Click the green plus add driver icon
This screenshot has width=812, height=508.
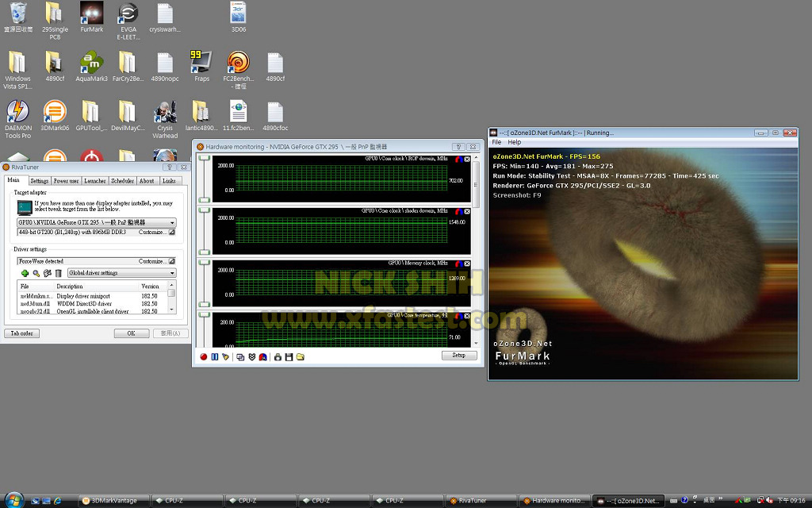(x=25, y=273)
